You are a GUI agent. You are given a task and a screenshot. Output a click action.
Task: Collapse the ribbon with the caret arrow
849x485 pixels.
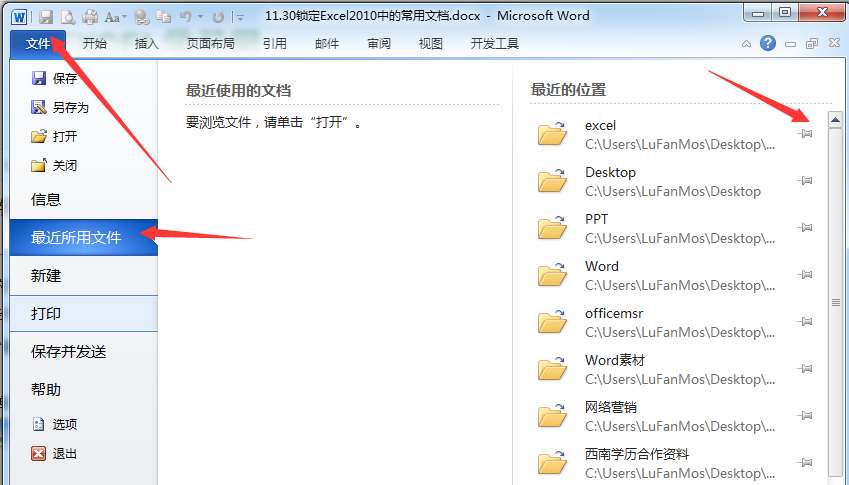click(x=746, y=44)
